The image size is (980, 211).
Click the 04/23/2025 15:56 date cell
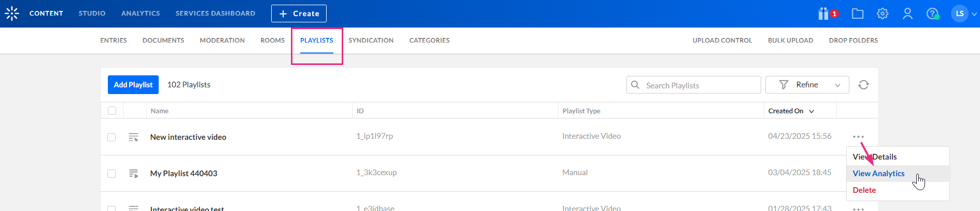pos(800,136)
